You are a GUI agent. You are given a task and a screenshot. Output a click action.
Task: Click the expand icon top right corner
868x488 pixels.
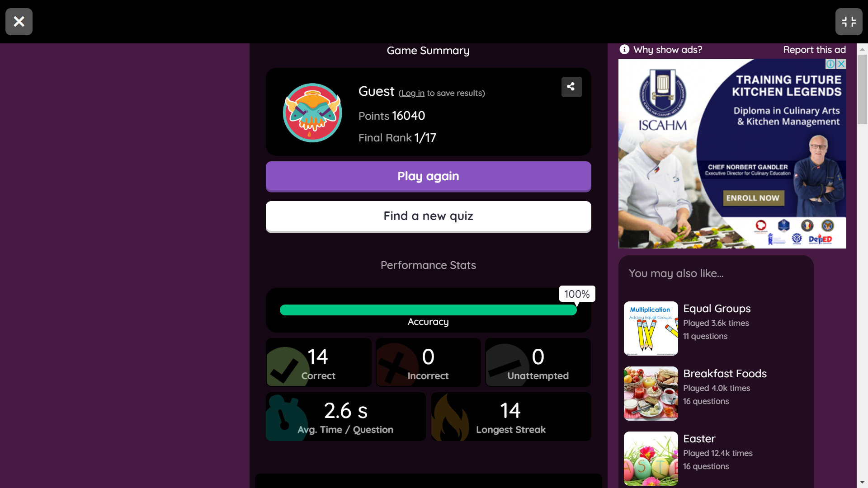(x=848, y=21)
